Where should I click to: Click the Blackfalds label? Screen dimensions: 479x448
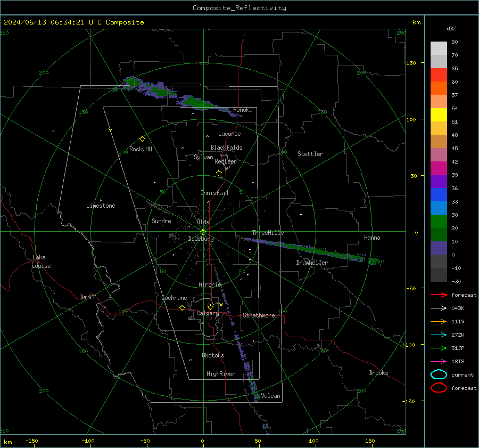pyautogui.click(x=226, y=148)
